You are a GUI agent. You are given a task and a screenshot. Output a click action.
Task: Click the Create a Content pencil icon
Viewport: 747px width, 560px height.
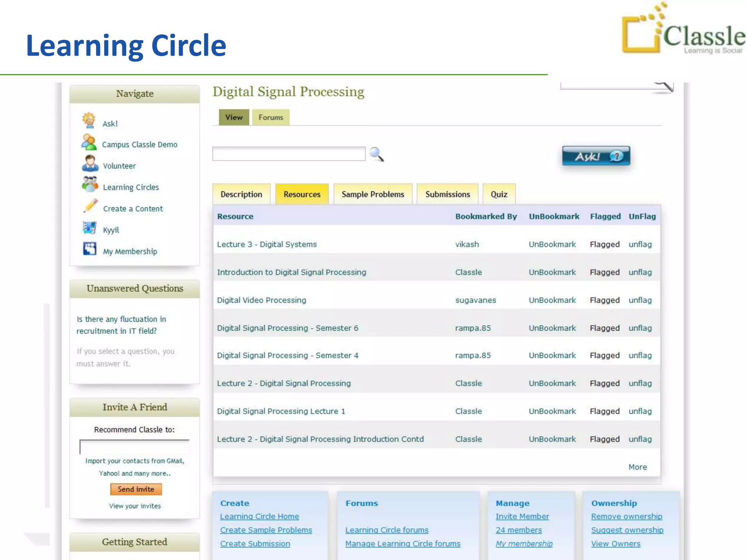(x=90, y=206)
